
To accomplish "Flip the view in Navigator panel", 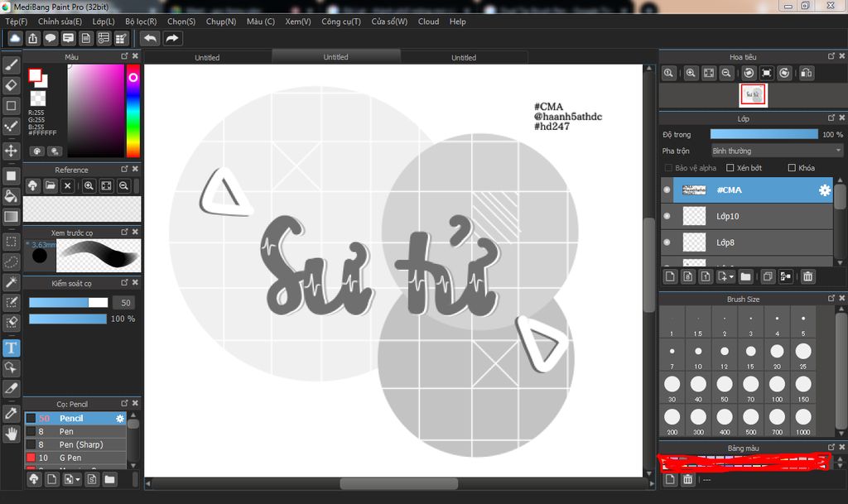I will 806,73.
